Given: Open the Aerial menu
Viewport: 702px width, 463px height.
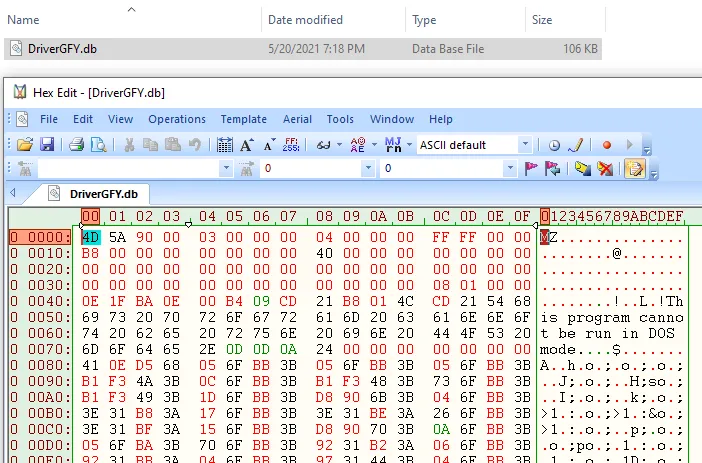Looking at the screenshot, I should tap(297, 119).
